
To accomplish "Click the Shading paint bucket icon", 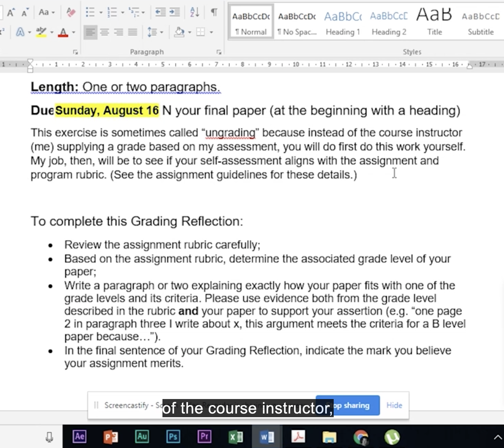I will (x=179, y=32).
